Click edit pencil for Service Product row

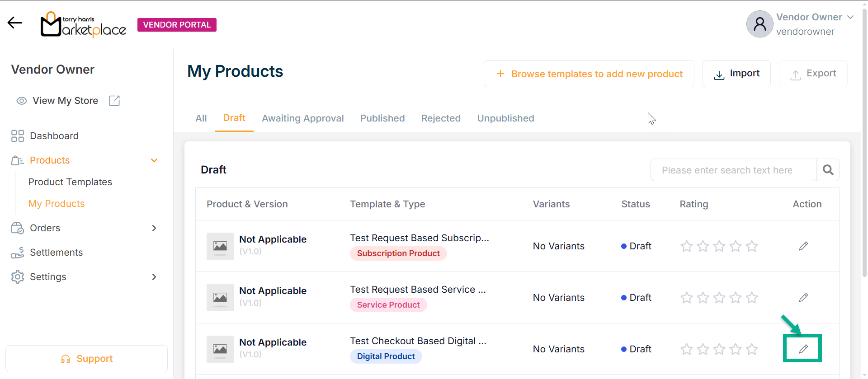[803, 298]
